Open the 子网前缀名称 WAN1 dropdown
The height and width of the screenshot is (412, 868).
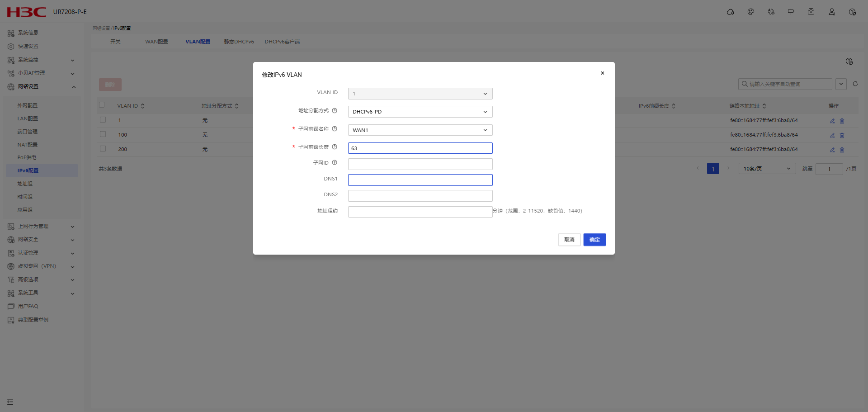click(x=420, y=130)
